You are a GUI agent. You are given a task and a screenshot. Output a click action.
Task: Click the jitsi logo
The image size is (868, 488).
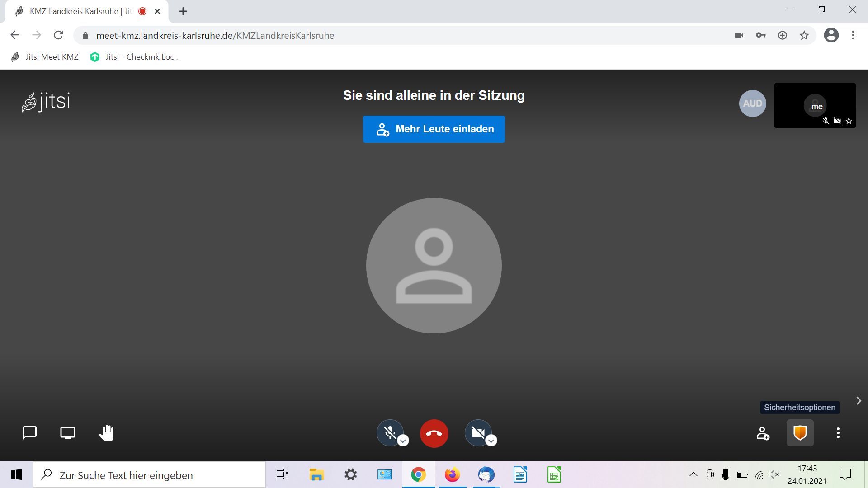46,101
